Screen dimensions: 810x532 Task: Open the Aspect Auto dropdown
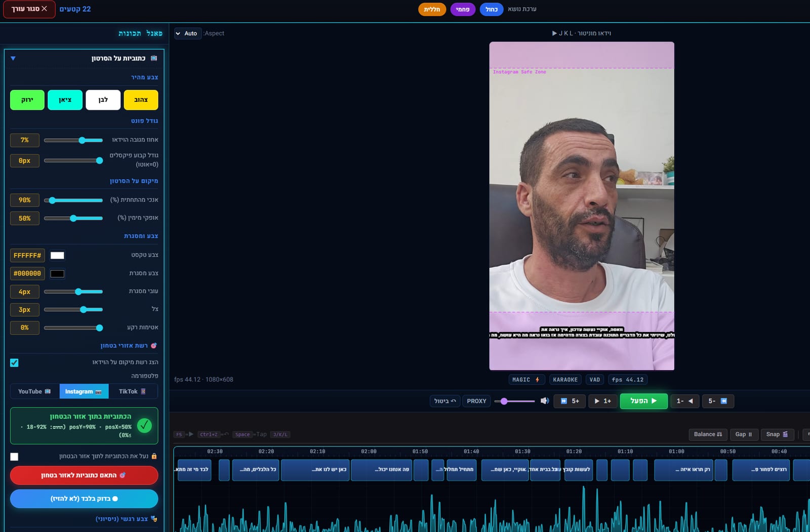187,33
